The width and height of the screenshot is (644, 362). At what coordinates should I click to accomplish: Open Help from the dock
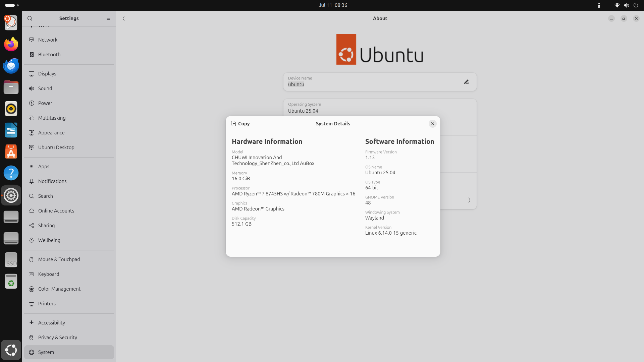11,173
